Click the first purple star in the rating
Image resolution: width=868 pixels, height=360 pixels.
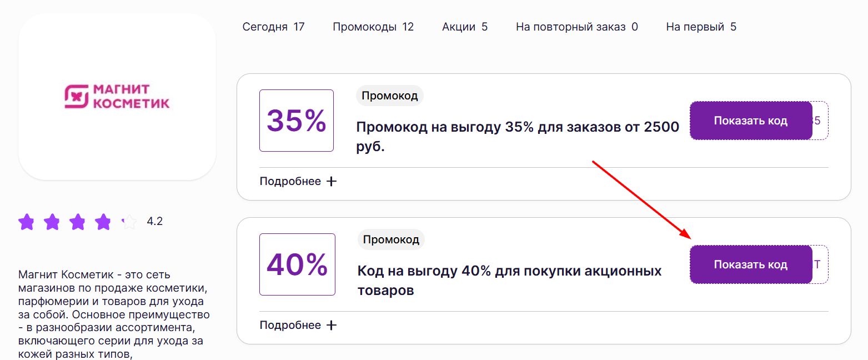click(x=26, y=221)
